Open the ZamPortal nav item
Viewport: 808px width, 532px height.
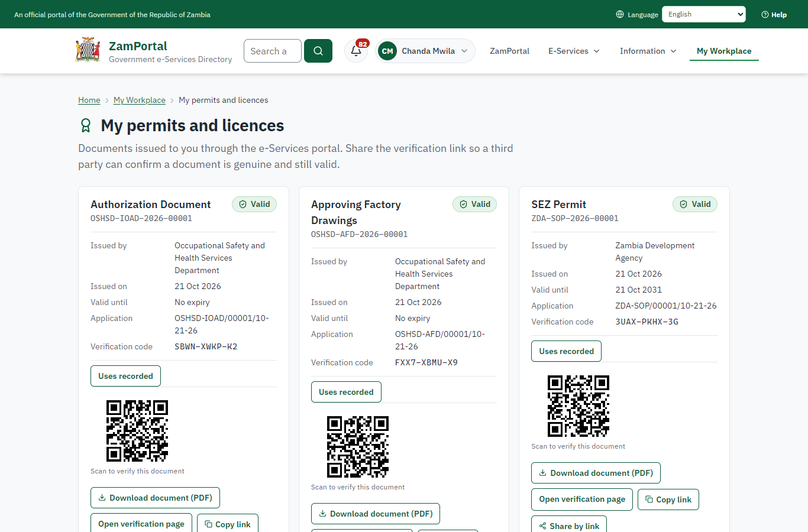pyautogui.click(x=510, y=51)
